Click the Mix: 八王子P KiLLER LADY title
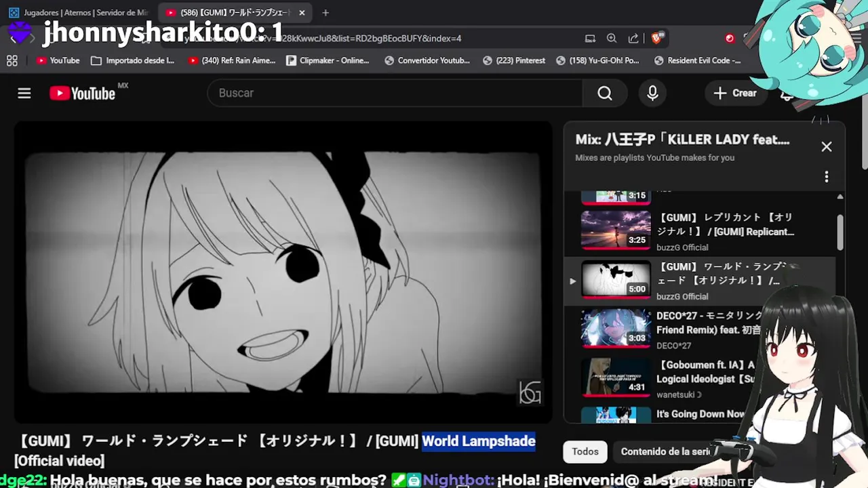 tap(682, 140)
